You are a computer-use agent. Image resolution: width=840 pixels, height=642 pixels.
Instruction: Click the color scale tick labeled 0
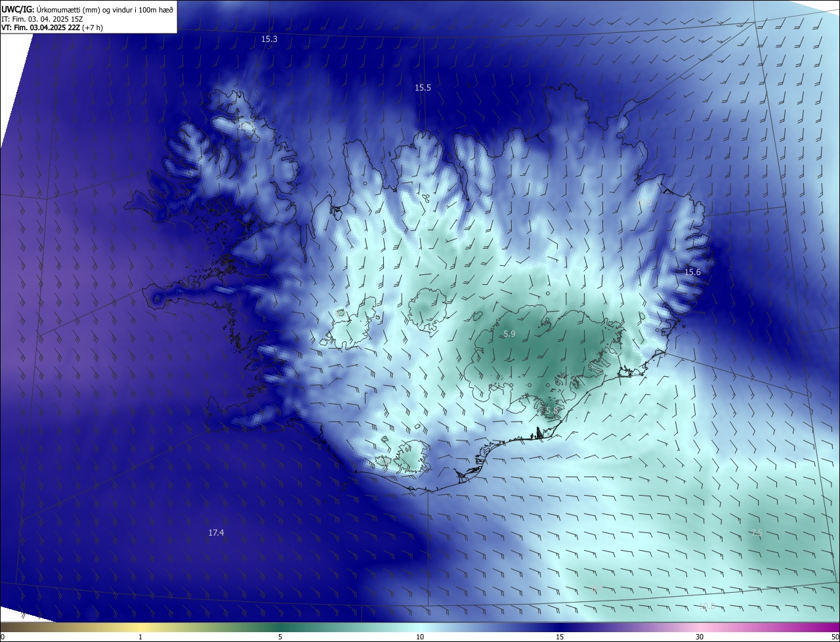(x=2, y=637)
